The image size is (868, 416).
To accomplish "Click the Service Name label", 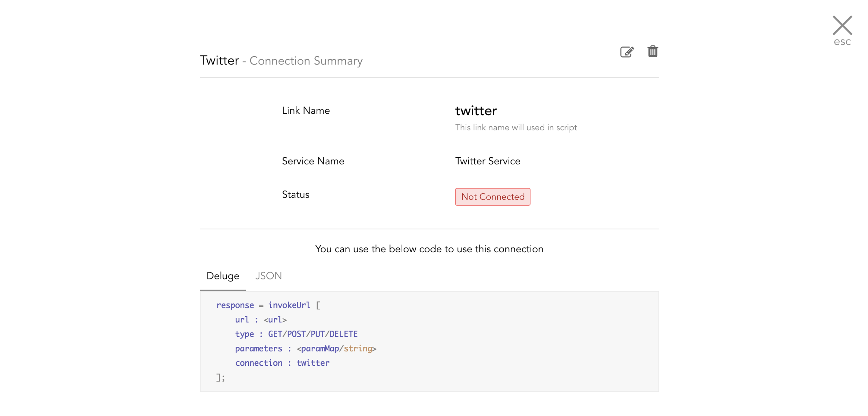I will coord(313,161).
